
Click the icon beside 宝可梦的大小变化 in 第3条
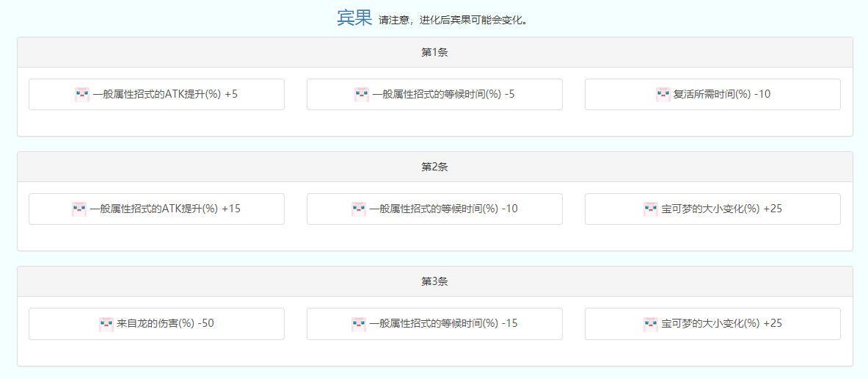coord(650,324)
